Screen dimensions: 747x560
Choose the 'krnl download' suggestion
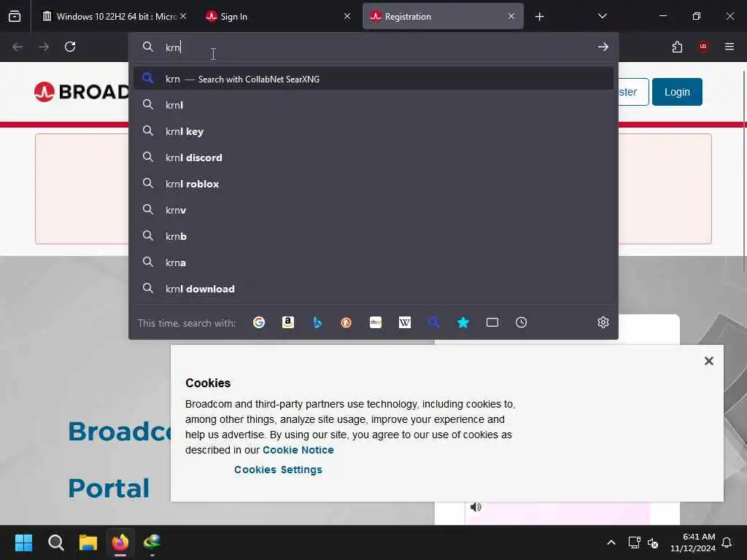(373, 289)
